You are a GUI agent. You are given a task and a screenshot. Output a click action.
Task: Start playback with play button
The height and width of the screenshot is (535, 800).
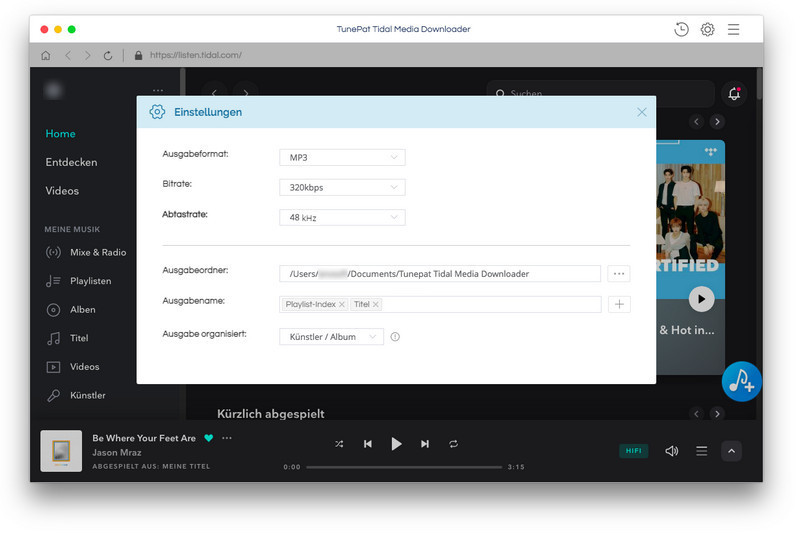tap(396, 444)
